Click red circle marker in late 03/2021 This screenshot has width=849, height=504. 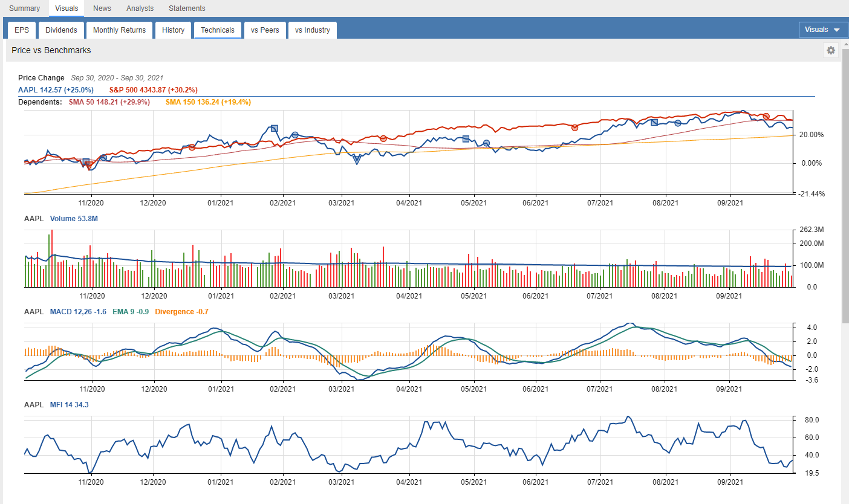click(383, 139)
